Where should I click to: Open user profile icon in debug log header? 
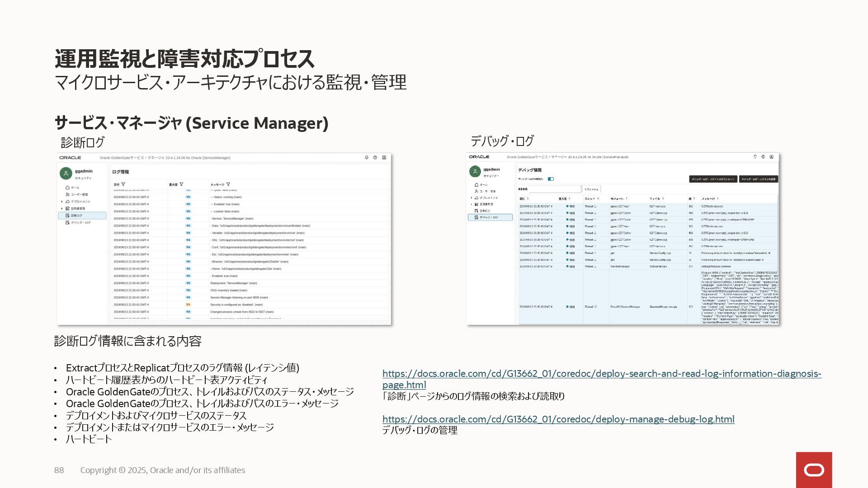point(772,157)
